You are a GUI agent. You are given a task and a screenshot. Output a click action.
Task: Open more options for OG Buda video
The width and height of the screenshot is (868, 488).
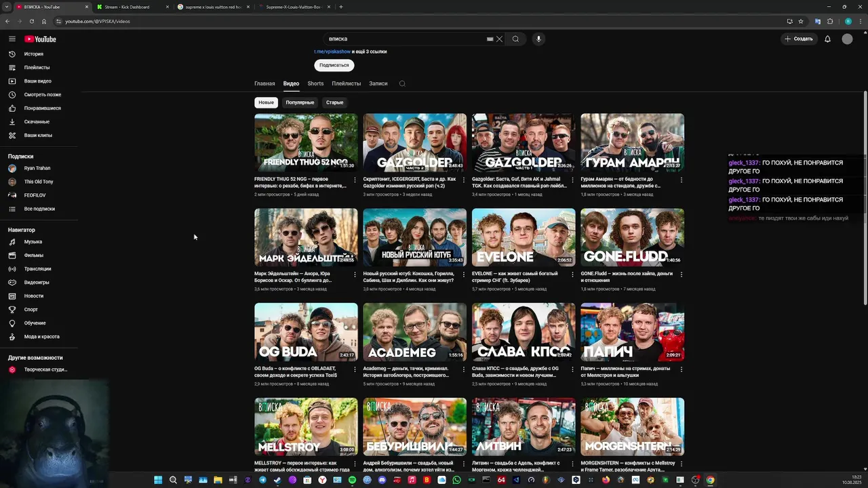[x=355, y=369]
